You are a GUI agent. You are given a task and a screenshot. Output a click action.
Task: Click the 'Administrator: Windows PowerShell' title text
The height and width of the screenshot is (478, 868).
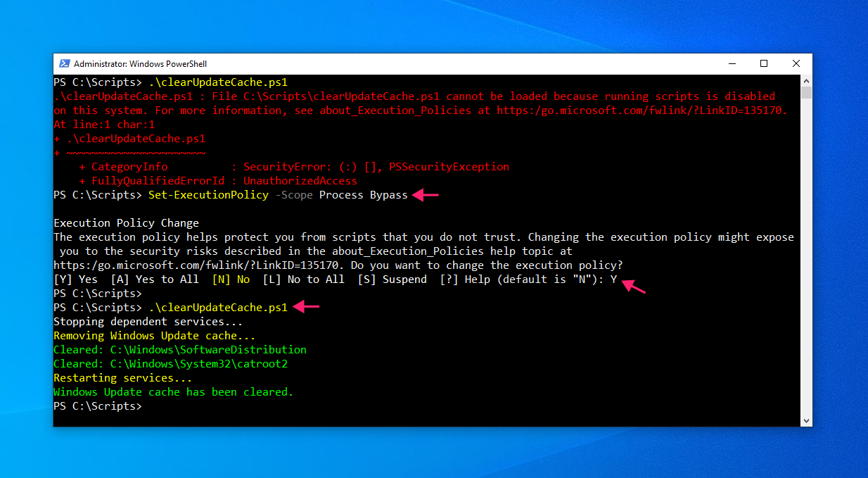click(141, 63)
